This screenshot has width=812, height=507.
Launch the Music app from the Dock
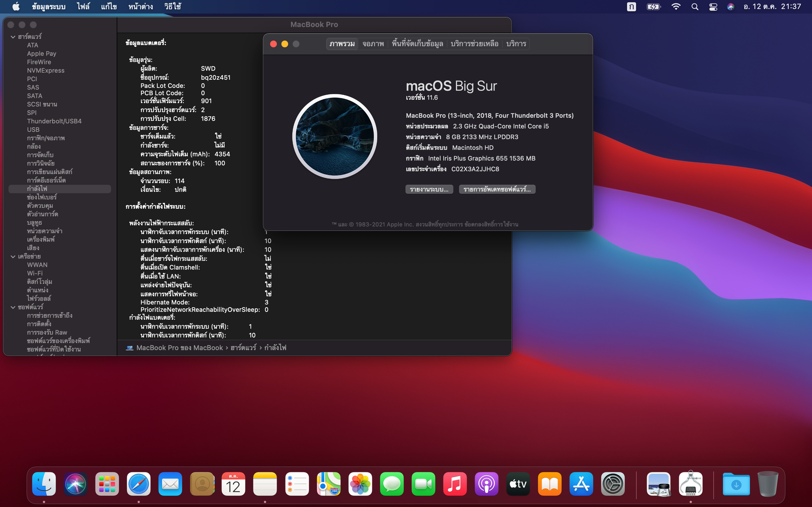[x=455, y=484]
